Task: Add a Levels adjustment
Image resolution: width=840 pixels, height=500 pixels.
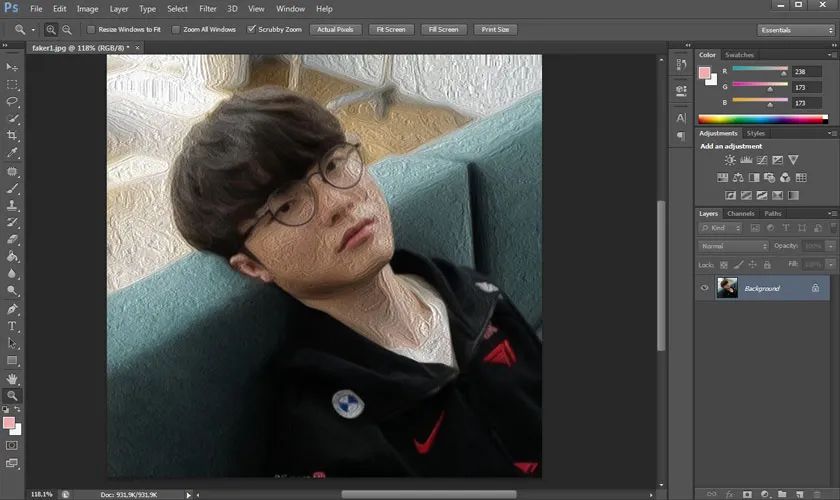Action: [746, 160]
